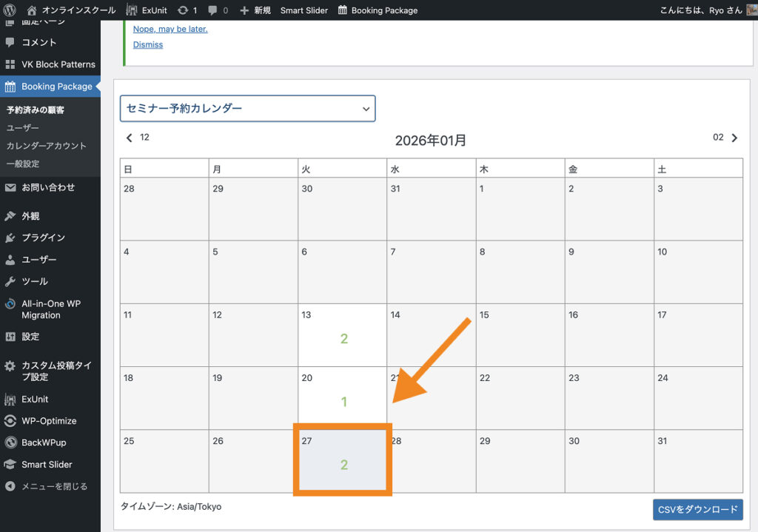Go to previous month with left chevron
Viewport: 758px width, 532px height.
click(130, 138)
